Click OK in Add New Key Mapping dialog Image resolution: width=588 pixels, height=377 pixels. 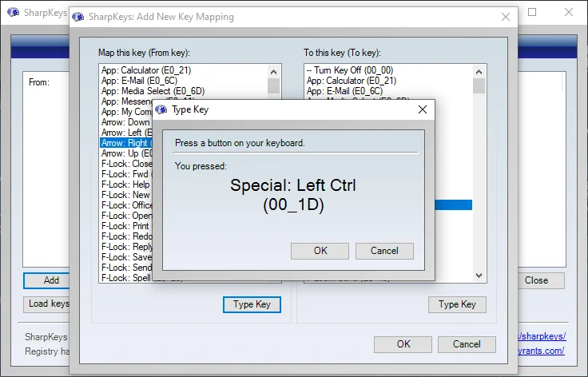[403, 344]
